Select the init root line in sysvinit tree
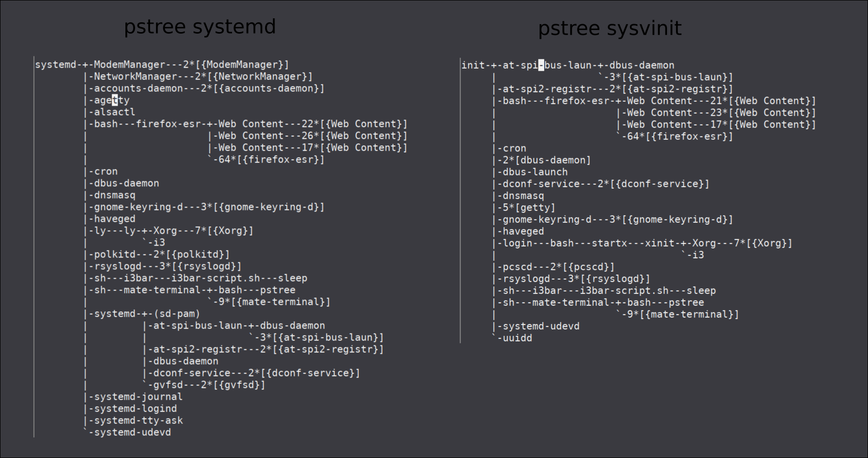The width and height of the screenshot is (868, 458). click(568, 65)
